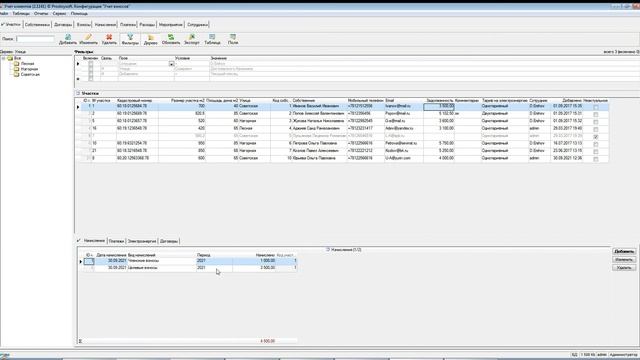Sort by the Задолженность column header
Screen dimensions: 640x360
point(439,100)
